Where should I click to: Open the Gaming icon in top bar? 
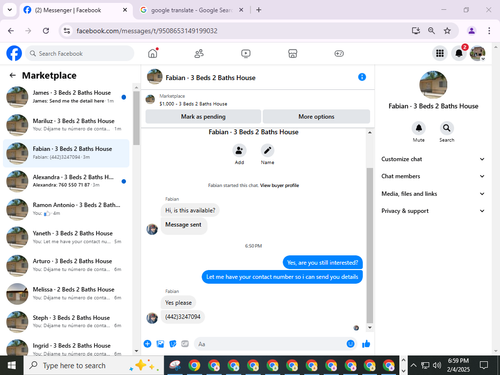(339, 53)
